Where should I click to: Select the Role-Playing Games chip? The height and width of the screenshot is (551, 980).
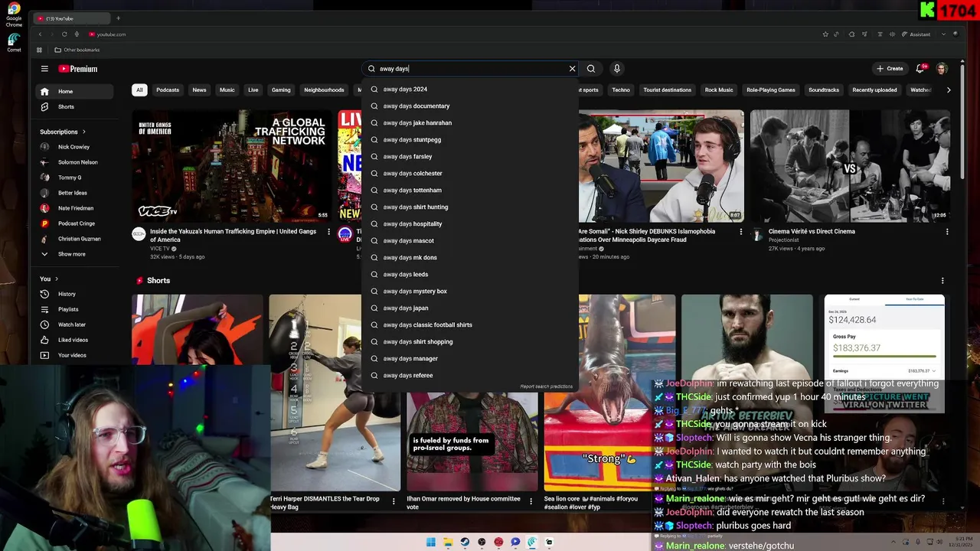(x=771, y=90)
